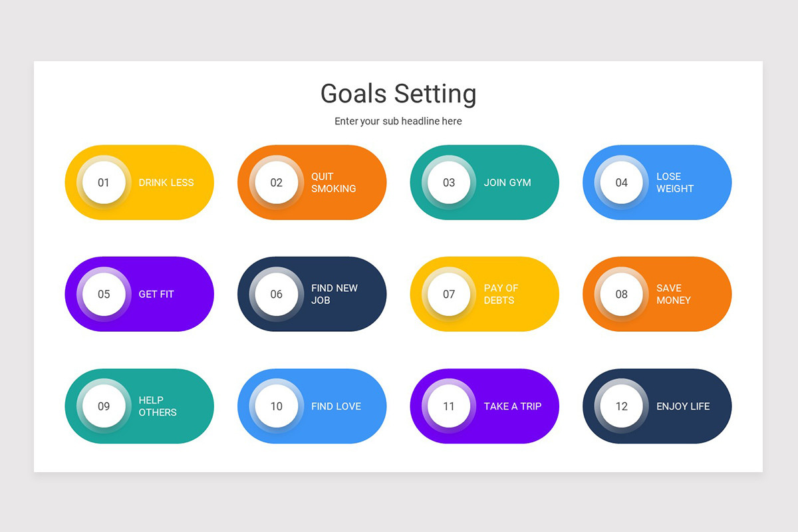Click the TAKE A TRIP text
The width and height of the screenshot is (798, 532).
point(513,406)
